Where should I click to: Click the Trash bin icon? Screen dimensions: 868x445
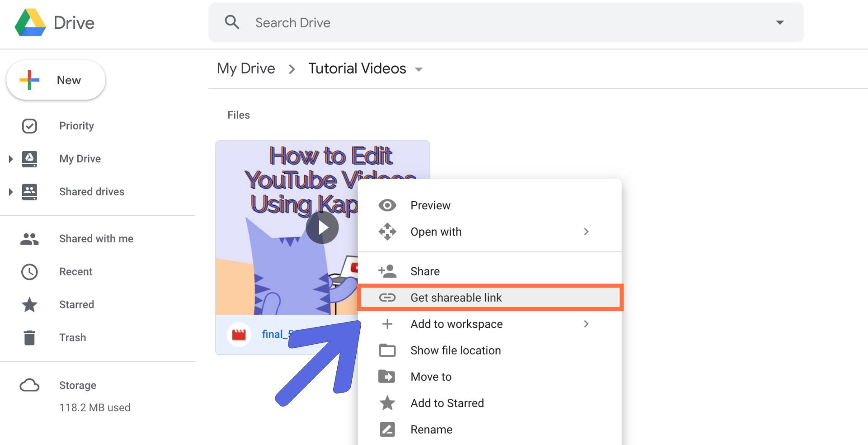click(x=29, y=337)
